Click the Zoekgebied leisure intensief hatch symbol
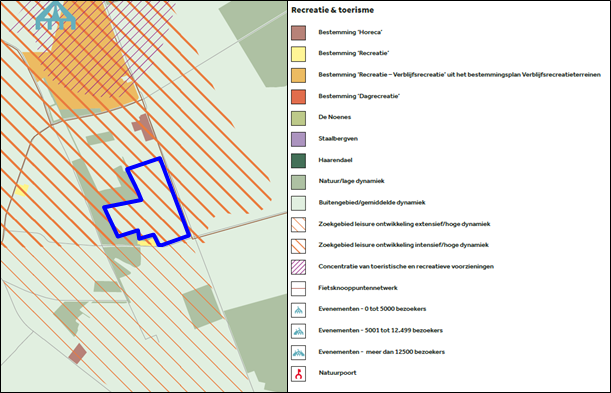Screen dimensions: 611x393 click(x=298, y=246)
